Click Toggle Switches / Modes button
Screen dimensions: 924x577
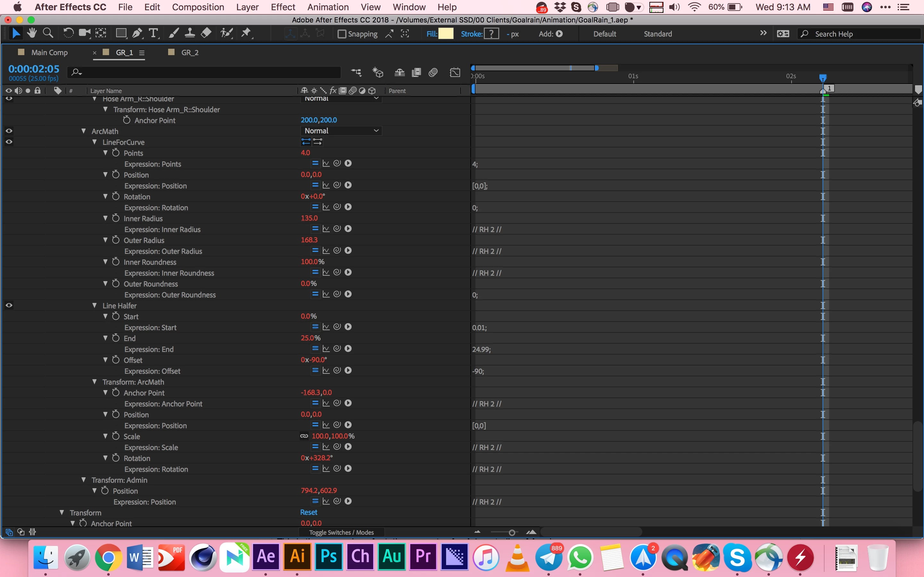341,532
